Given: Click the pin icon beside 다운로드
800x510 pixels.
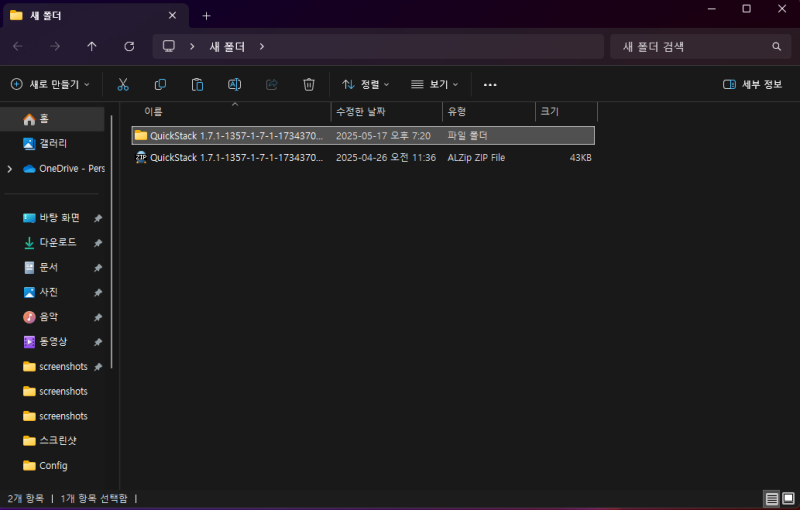Looking at the screenshot, I should click(x=98, y=243).
